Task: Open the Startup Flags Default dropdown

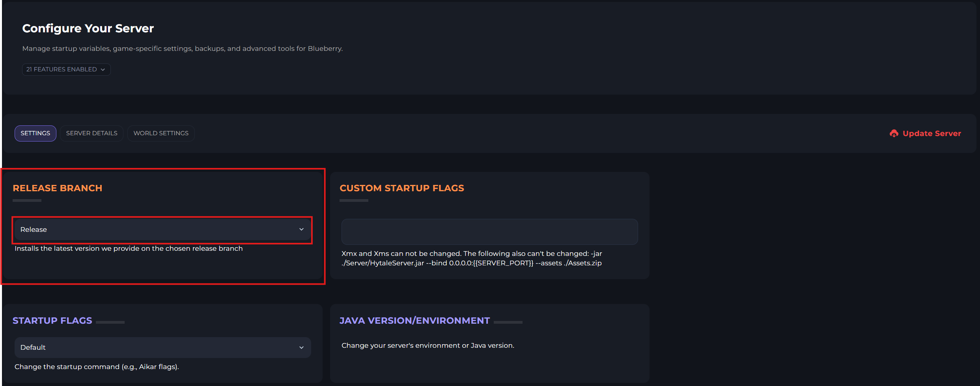Action: [162, 347]
